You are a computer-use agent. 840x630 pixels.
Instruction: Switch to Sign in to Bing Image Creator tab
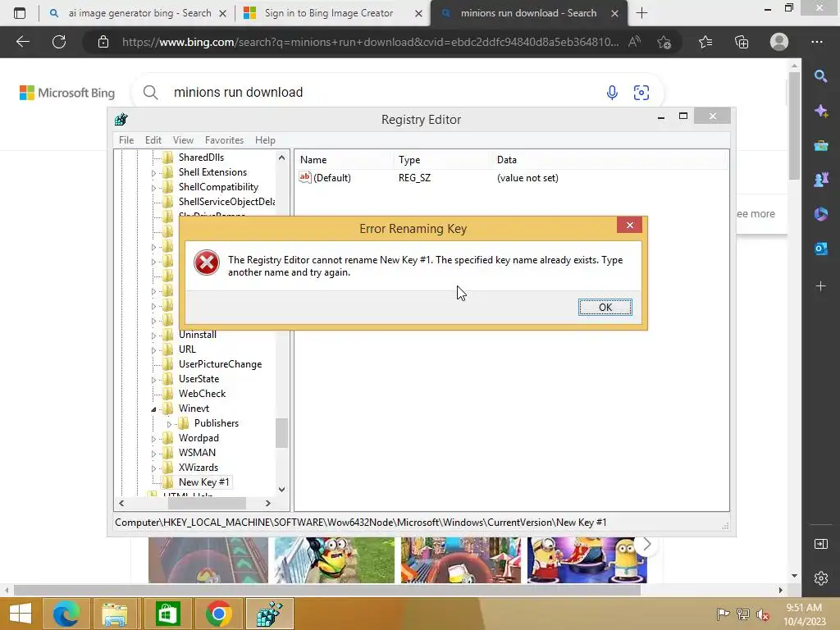tap(328, 13)
